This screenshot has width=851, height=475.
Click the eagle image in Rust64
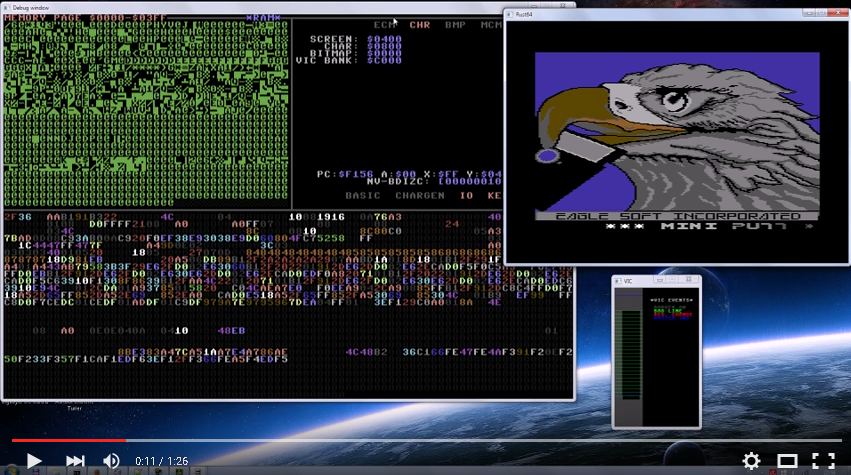678,130
